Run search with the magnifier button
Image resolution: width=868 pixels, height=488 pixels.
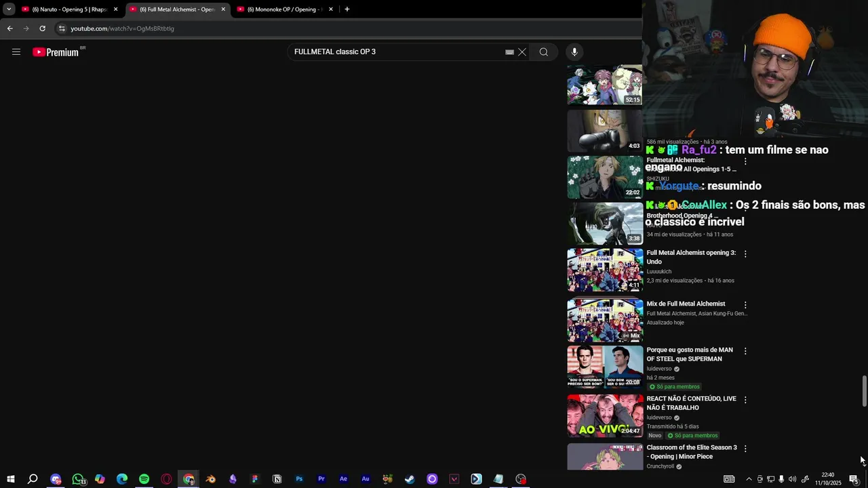[544, 52]
